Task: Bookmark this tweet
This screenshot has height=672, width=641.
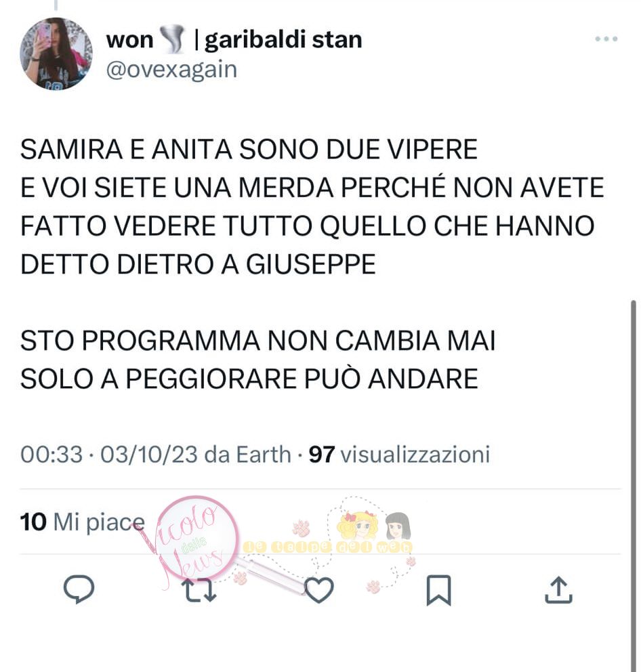Action: (x=438, y=590)
